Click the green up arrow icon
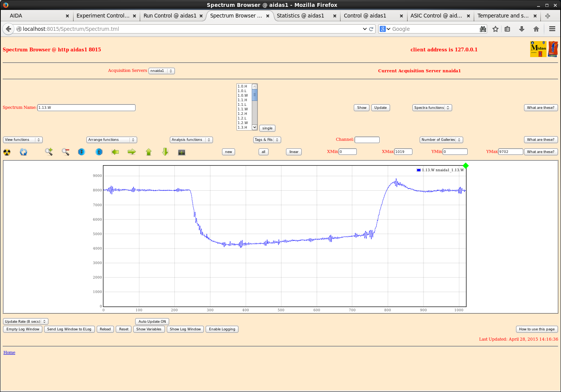 point(149,152)
